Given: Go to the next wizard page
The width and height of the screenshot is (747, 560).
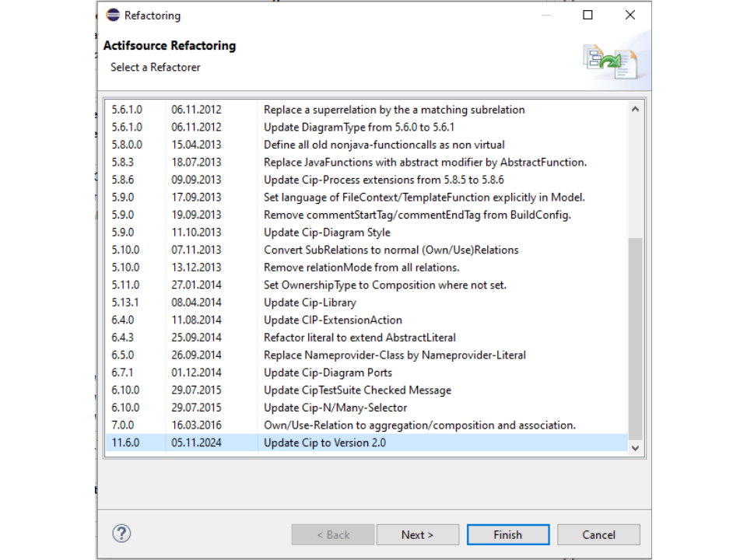Looking at the screenshot, I should coord(417,534).
